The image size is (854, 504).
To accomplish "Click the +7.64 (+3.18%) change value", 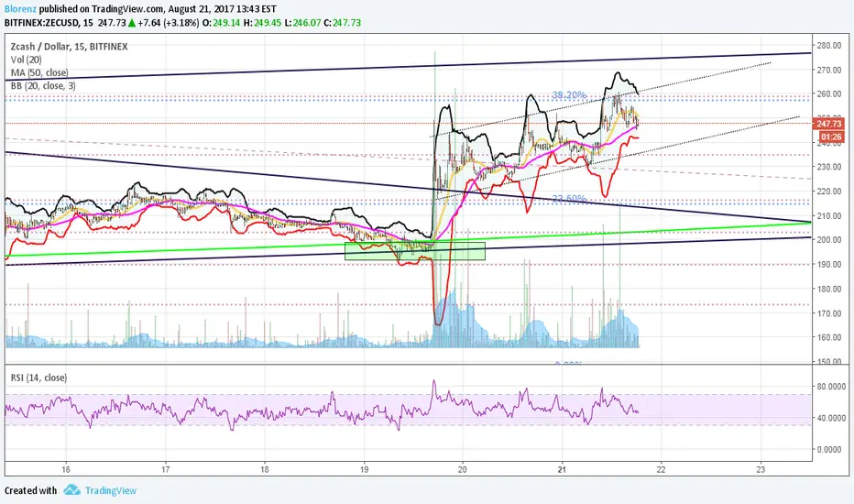I will pos(168,23).
